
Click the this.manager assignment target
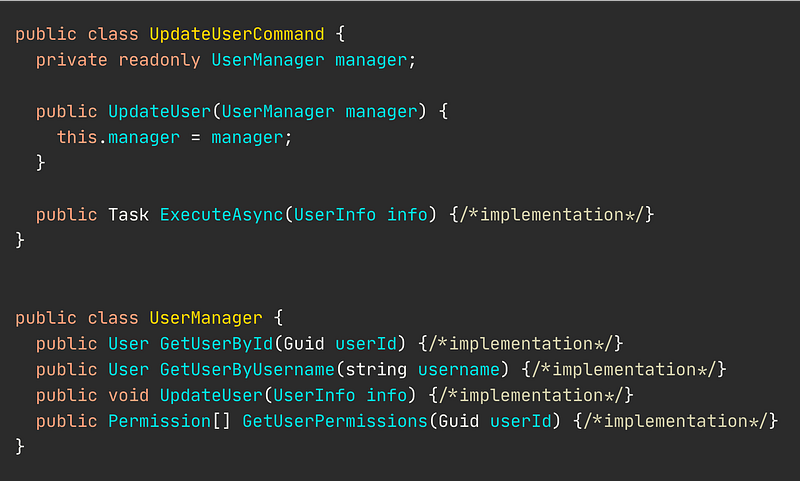point(118,137)
